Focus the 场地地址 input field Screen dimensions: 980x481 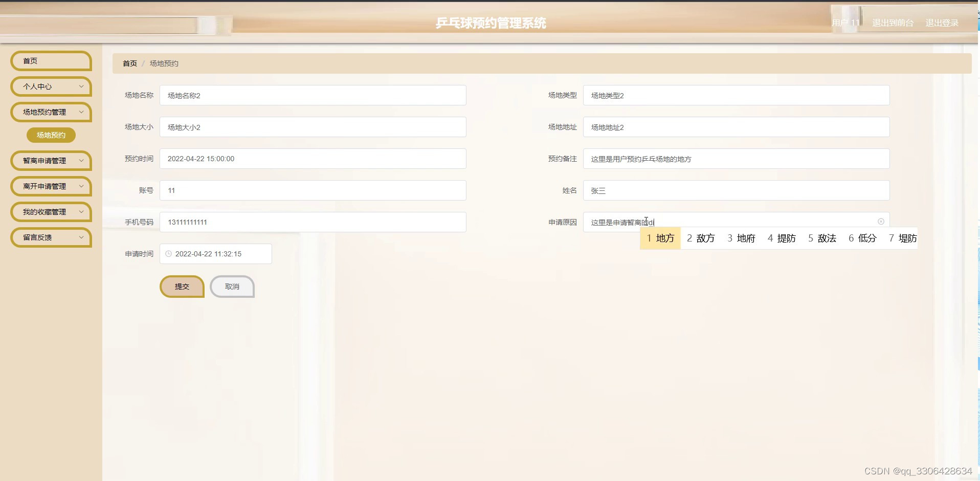tap(737, 127)
